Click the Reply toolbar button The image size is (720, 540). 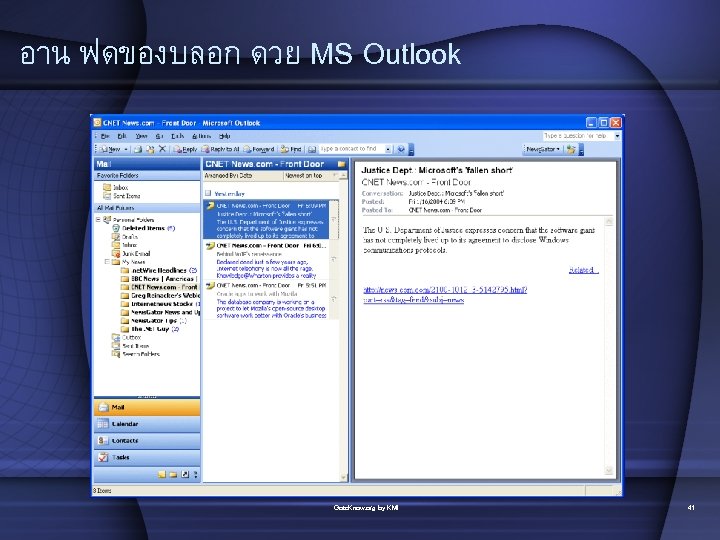185,149
